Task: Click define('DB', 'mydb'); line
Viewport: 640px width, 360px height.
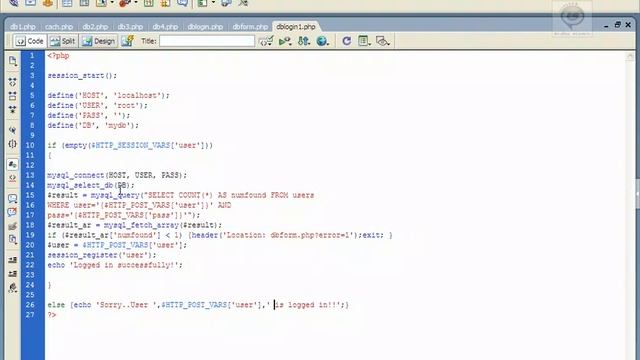Action: click(93, 125)
